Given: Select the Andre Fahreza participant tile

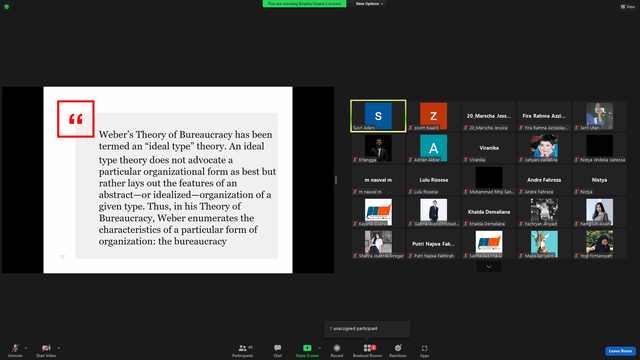Looking at the screenshot, I should point(544,180).
